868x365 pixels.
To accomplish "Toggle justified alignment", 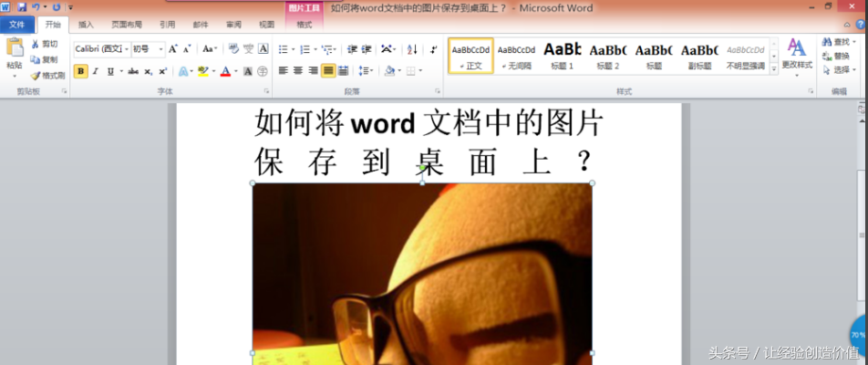I will (x=328, y=71).
